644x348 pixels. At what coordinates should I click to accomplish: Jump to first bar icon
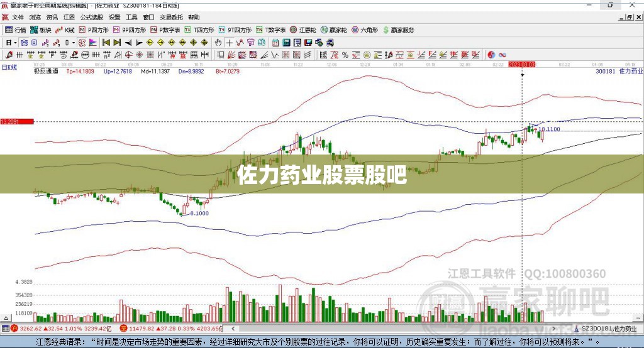pyautogui.click(x=106, y=43)
